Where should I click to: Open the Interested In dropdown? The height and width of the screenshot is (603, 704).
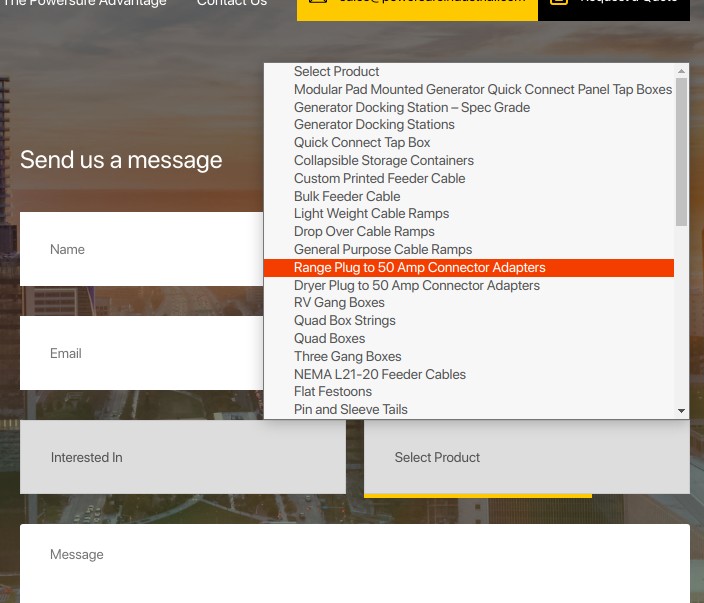coord(182,457)
